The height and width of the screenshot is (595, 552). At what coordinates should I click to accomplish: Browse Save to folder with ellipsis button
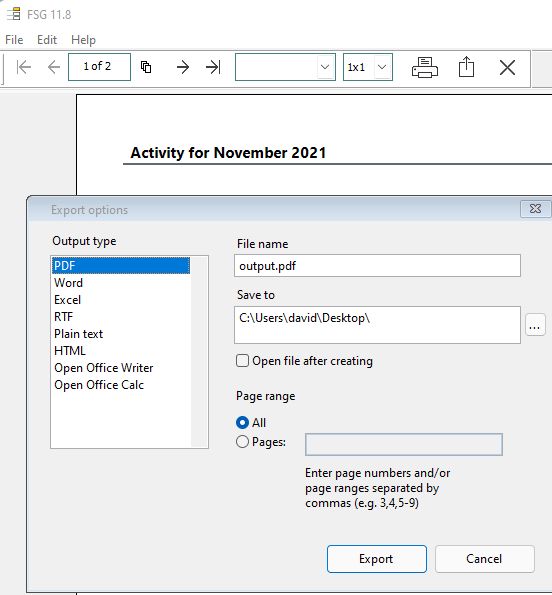pyautogui.click(x=535, y=325)
